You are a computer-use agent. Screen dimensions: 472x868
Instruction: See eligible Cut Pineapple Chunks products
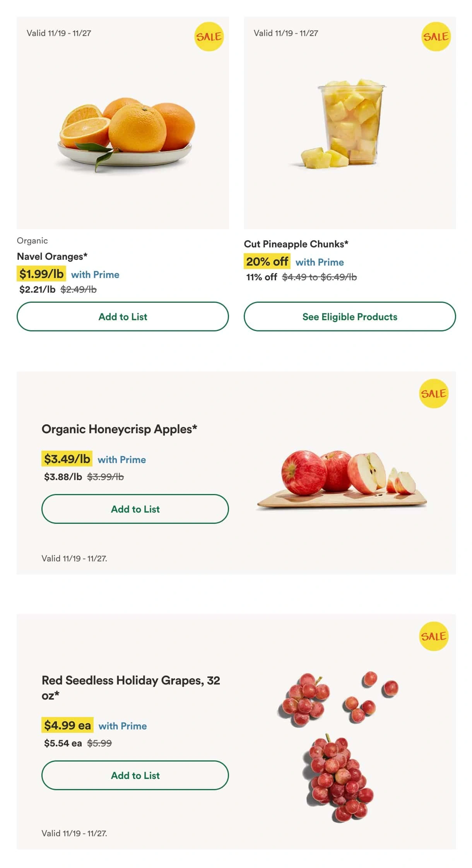coord(350,317)
